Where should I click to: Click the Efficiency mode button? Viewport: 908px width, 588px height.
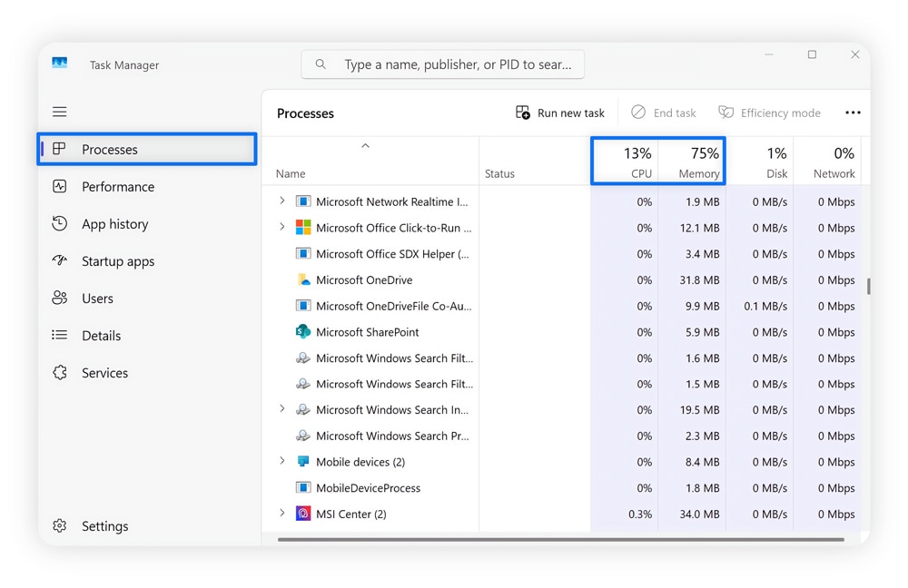pos(769,112)
